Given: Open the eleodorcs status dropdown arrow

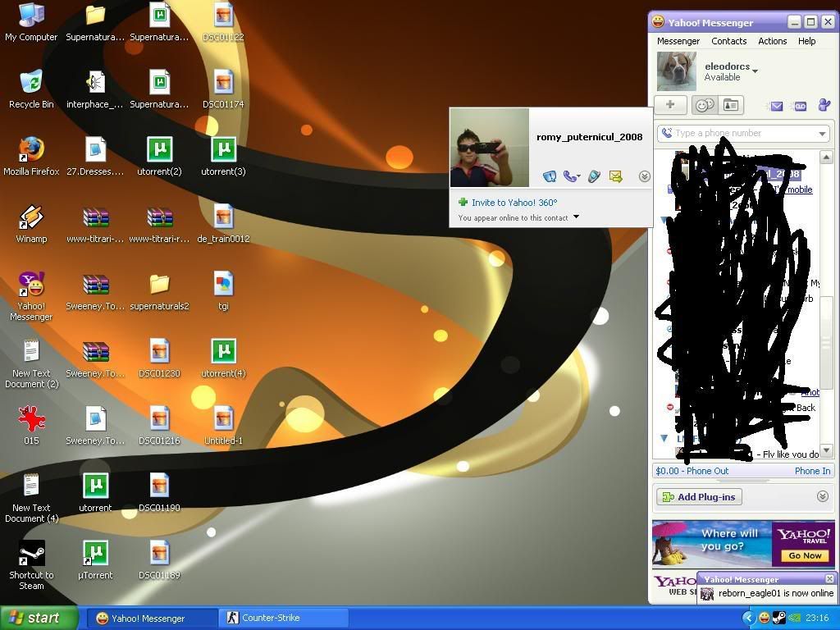Looking at the screenshot, I should click(756, 71).
